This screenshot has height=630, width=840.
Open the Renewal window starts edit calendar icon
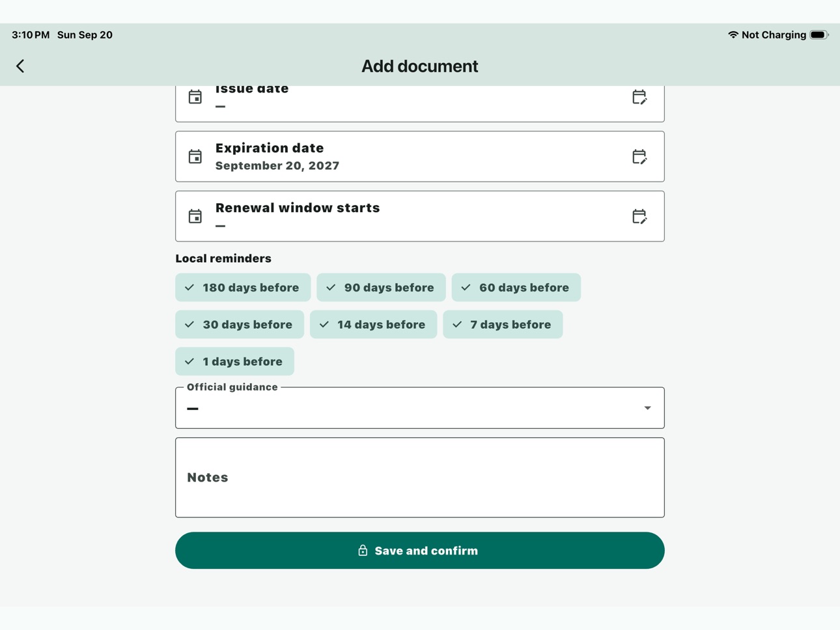pyautogui.click(x=639, y=217)
